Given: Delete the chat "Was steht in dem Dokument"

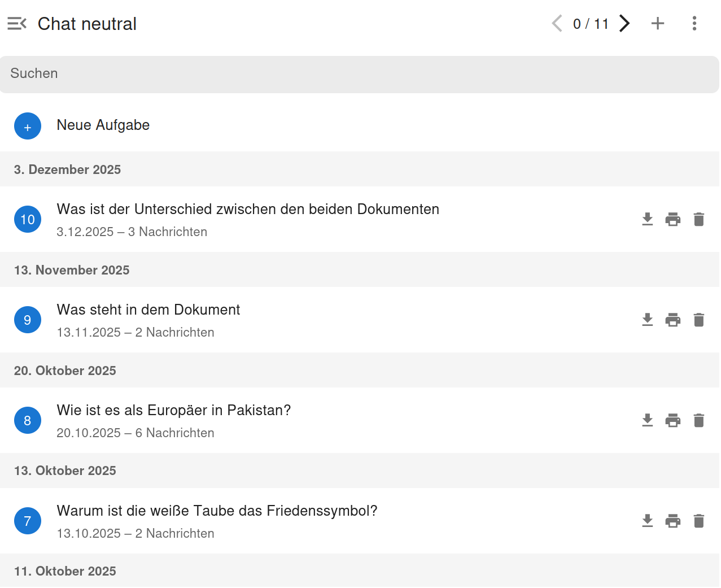Looking at the screenshot, I should point(699,320).
